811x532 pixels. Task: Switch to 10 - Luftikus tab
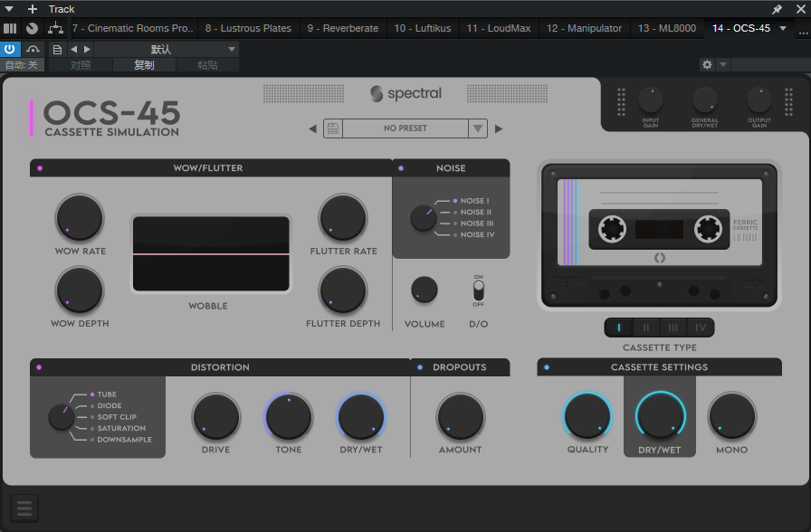point(423,28)
